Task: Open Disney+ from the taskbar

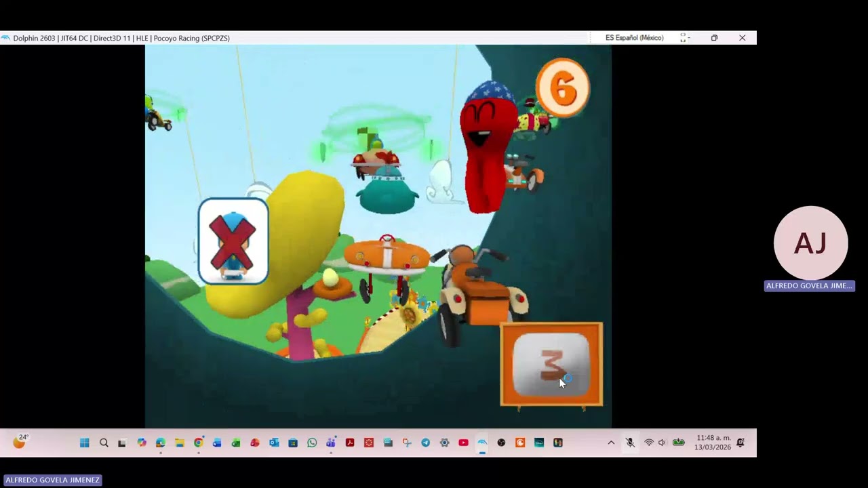Action: (539, 443)
